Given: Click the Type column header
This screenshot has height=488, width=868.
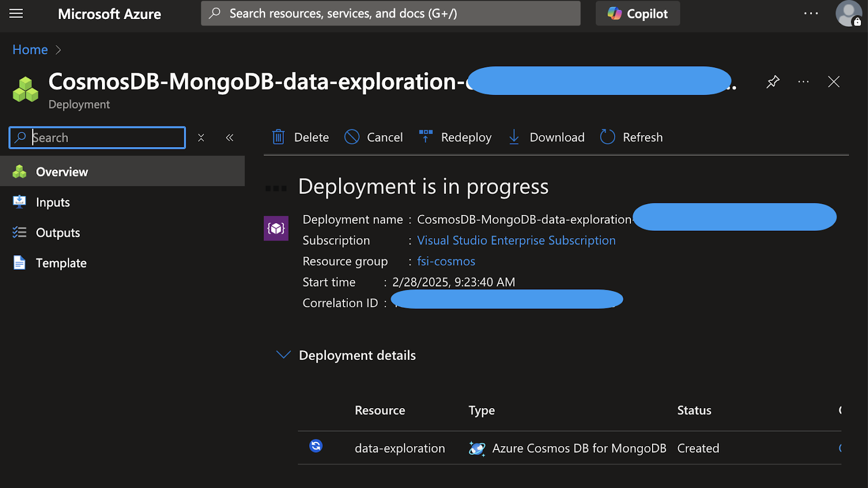Looking at the screenshot, I should tap(482, 410).
